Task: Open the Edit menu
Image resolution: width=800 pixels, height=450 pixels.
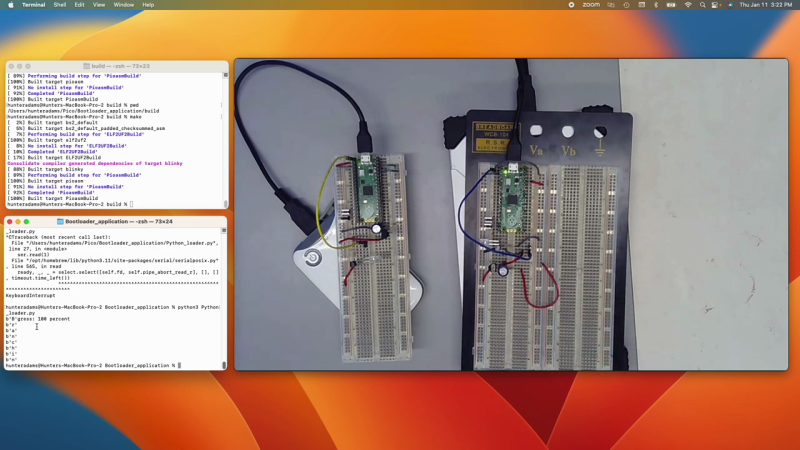Action: (x=80, y=5)
